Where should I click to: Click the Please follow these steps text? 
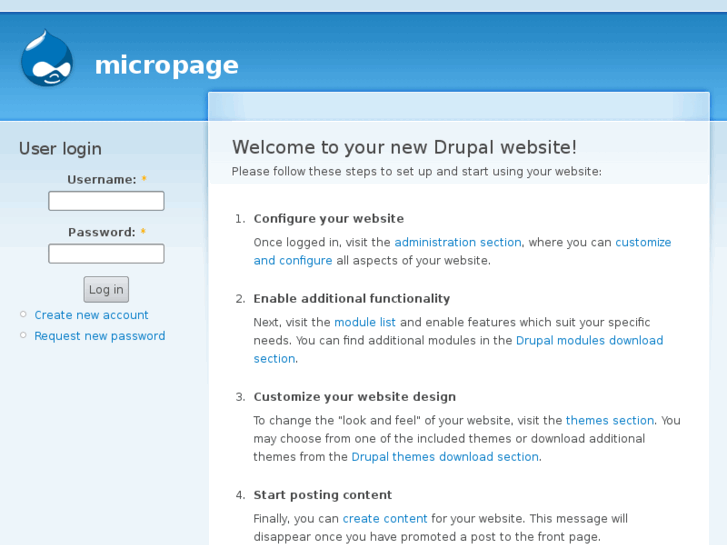416,172
